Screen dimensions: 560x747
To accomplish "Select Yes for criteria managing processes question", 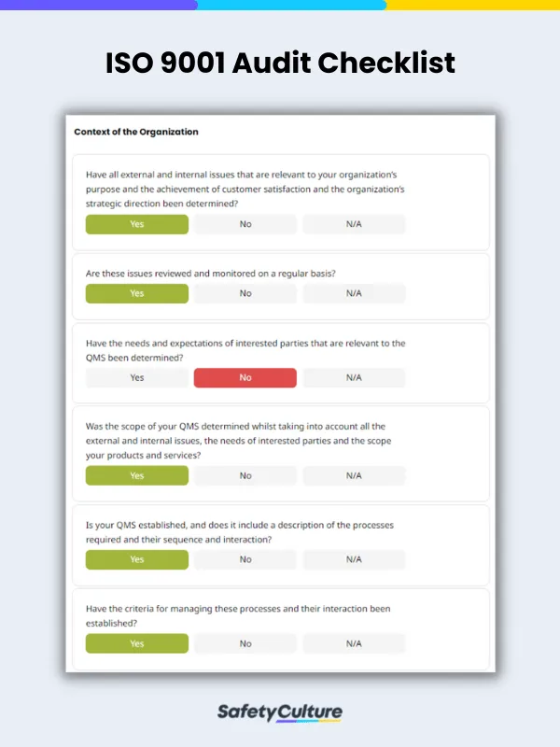I will (136, 643).
